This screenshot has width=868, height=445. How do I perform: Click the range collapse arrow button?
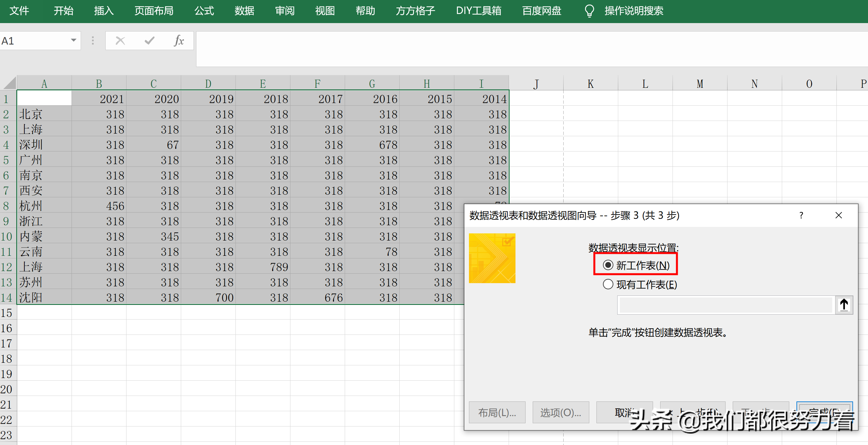click(x=844, y=305)
